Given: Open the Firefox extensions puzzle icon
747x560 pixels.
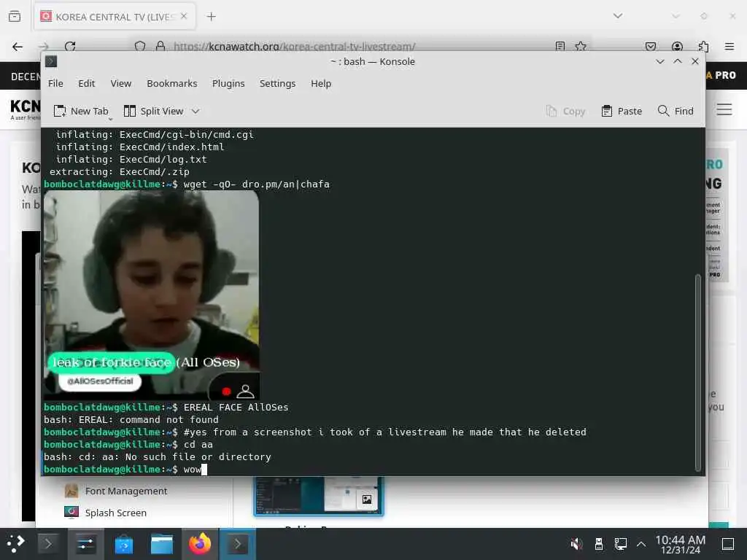Looking at the screenshot, I should click(x=703, y=46).
